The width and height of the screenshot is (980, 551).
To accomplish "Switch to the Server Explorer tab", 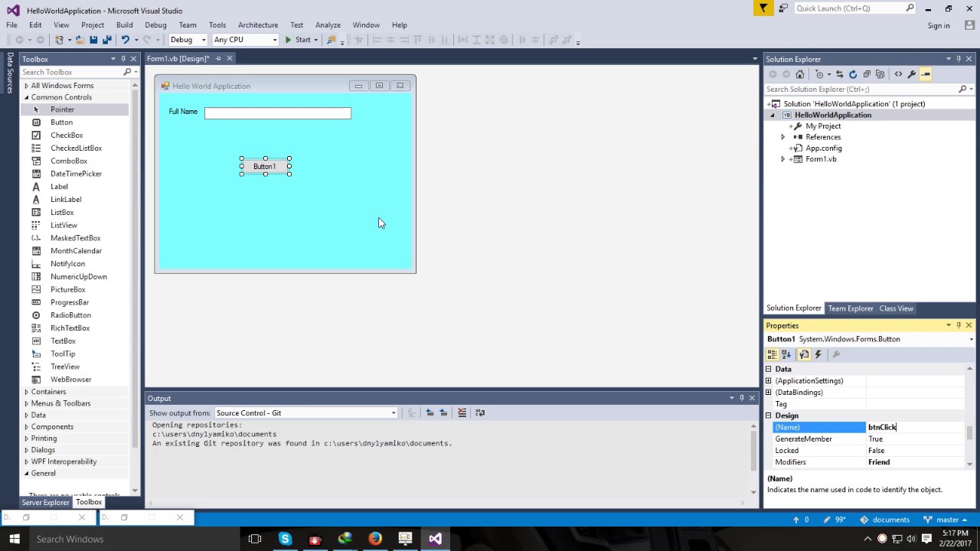I will (45, 502).
